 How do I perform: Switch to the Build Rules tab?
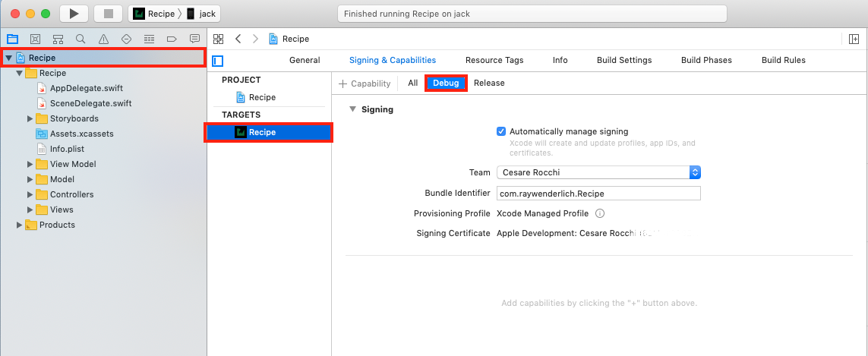tap(783, 61)
